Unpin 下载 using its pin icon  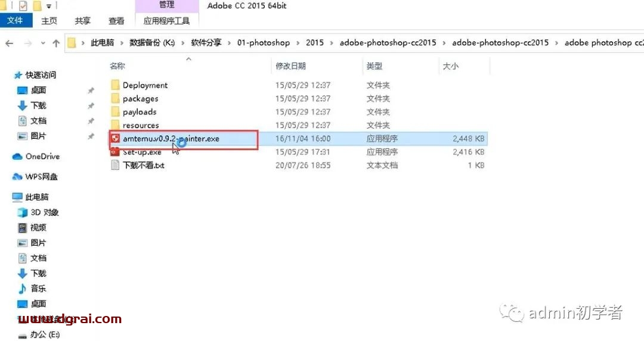91,106
